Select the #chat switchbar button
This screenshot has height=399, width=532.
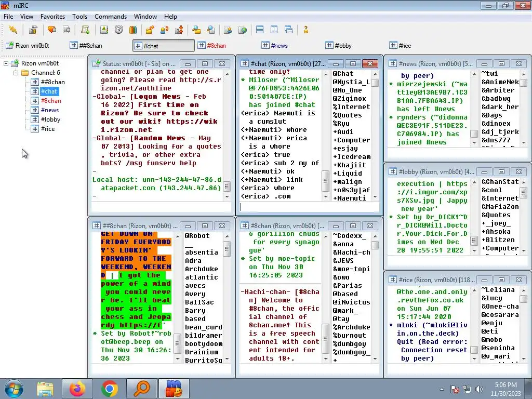tap(164, 46)
